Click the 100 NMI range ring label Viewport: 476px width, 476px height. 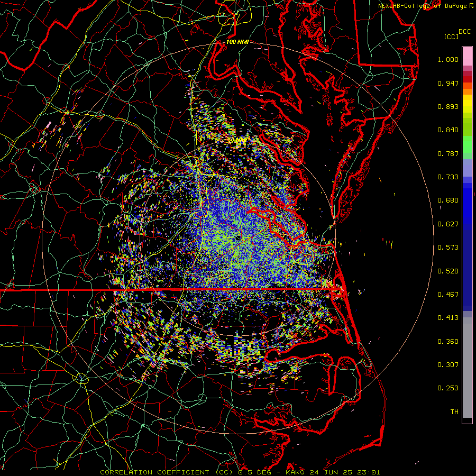(x=237, y=42)
